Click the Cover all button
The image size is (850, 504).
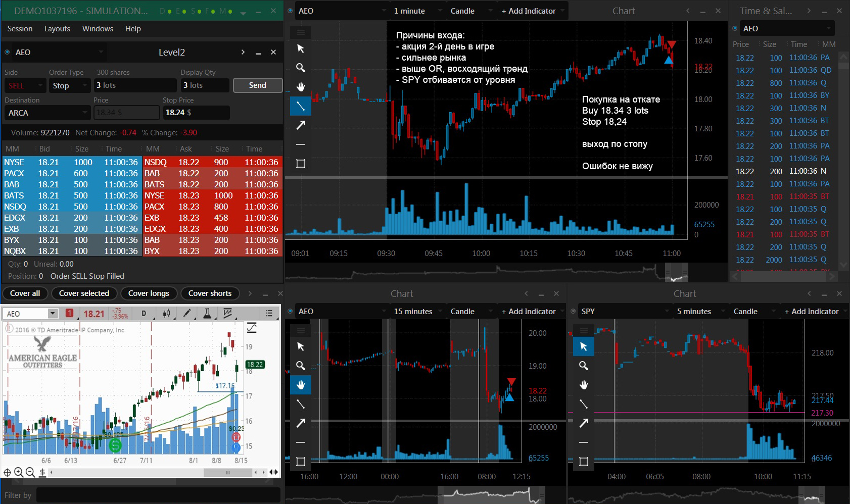(x=25, y=293)
